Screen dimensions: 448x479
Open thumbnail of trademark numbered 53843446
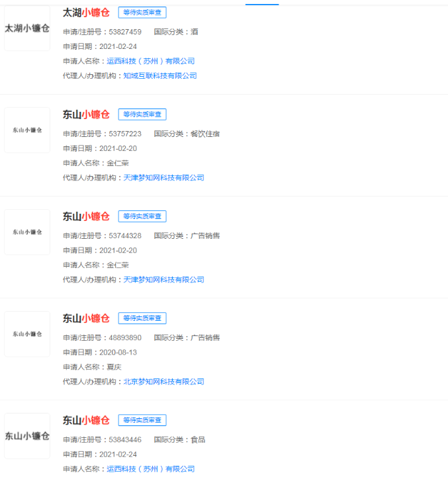[x=27, y=436]
